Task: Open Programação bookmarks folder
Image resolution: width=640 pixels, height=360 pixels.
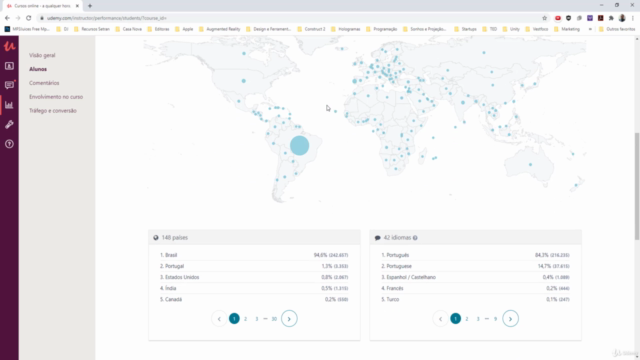Action: coord(382,29)
